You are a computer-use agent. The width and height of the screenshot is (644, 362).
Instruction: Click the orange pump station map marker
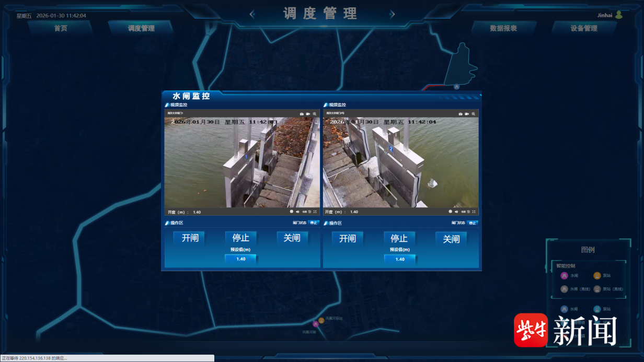(x=321, y=320)
